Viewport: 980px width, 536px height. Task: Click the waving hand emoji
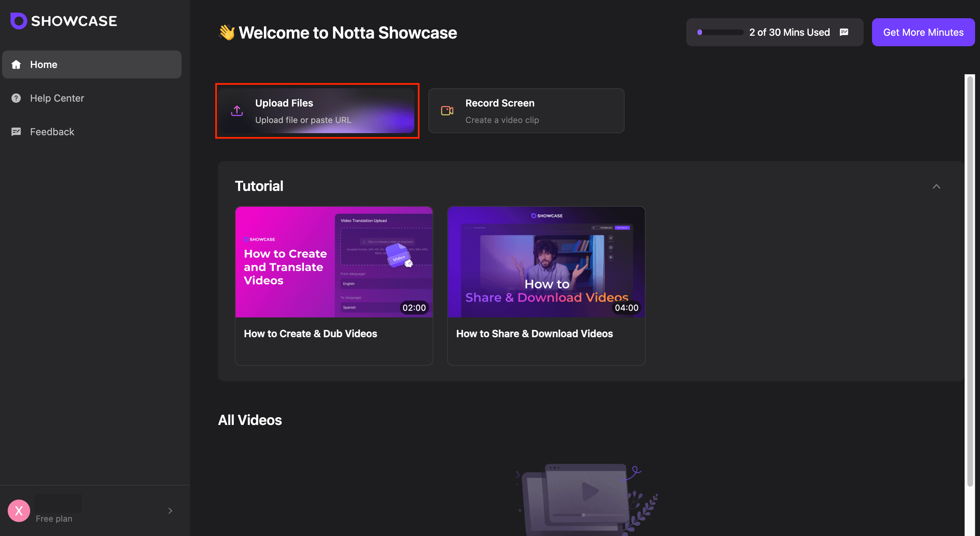click(x=227, y=32)
